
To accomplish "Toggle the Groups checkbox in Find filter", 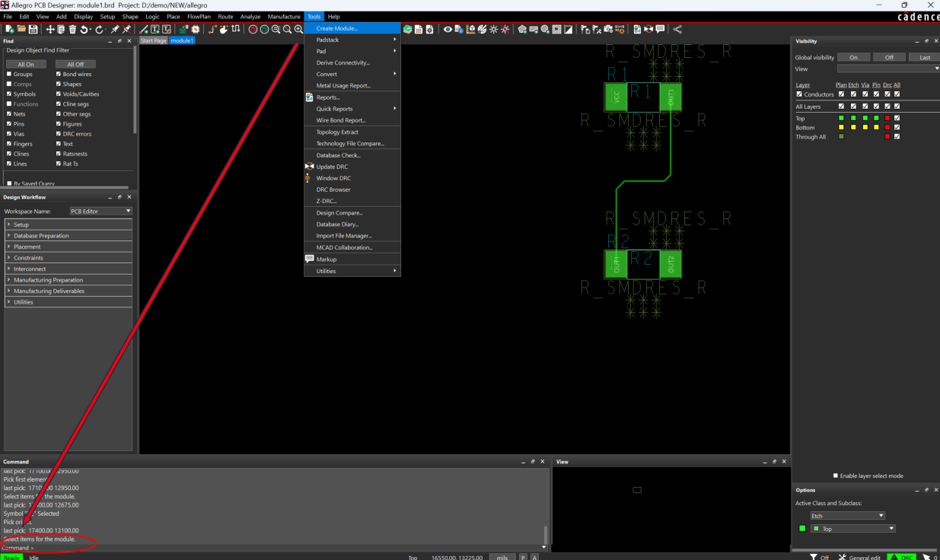I will pos(9,74).
